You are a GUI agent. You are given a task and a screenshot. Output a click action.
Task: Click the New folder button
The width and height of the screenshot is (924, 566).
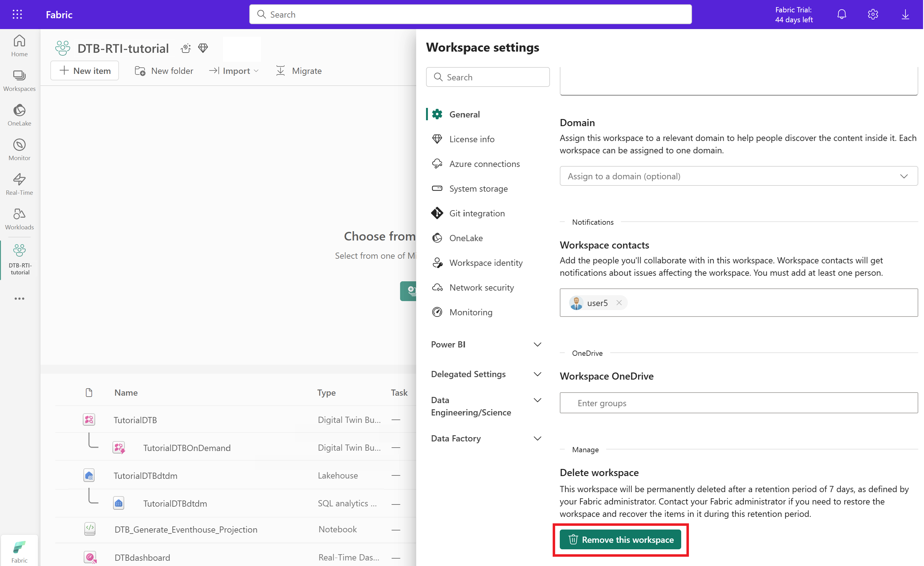pos(164,70)
